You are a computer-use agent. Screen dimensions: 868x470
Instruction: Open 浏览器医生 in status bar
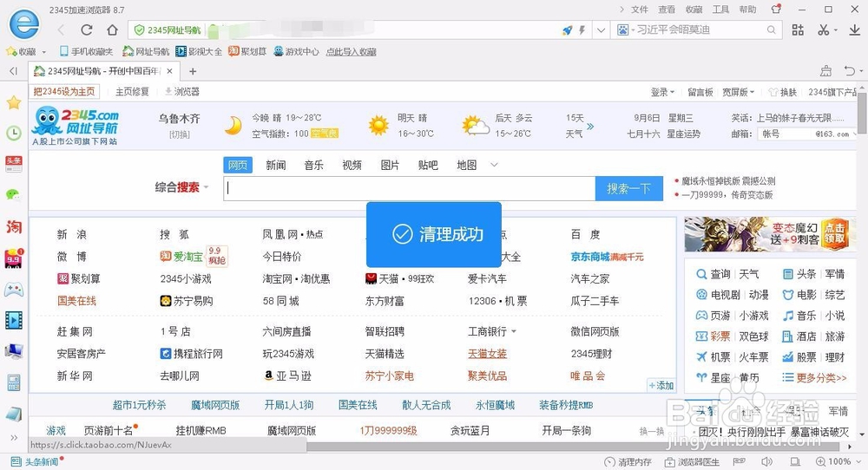point(693,461)
